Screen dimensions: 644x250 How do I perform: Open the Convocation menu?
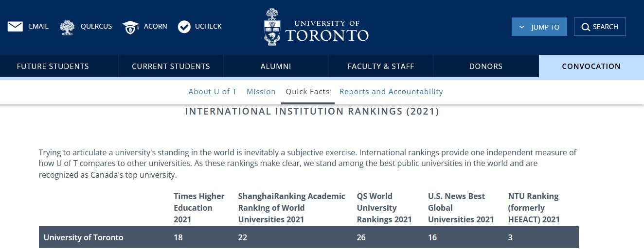click(x=591, y=66)
